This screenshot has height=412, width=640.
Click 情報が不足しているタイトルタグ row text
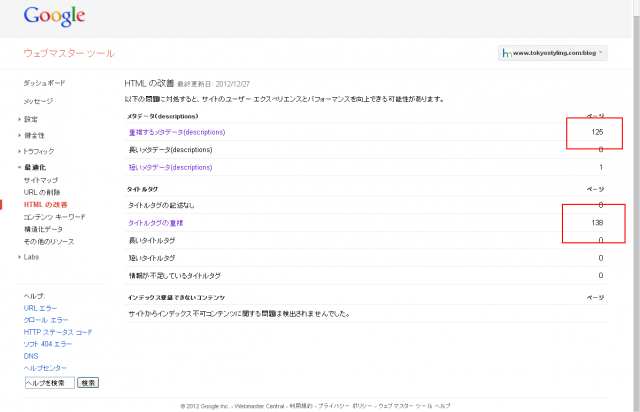(x=175, y=276)
